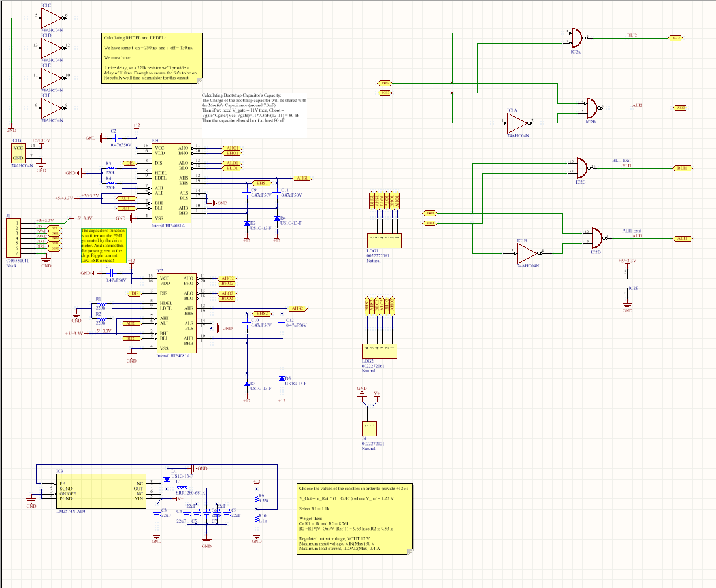Pick the IC1B inverter symbol
The height and width of the screenshot is (588, 716).
coord(527,252)
